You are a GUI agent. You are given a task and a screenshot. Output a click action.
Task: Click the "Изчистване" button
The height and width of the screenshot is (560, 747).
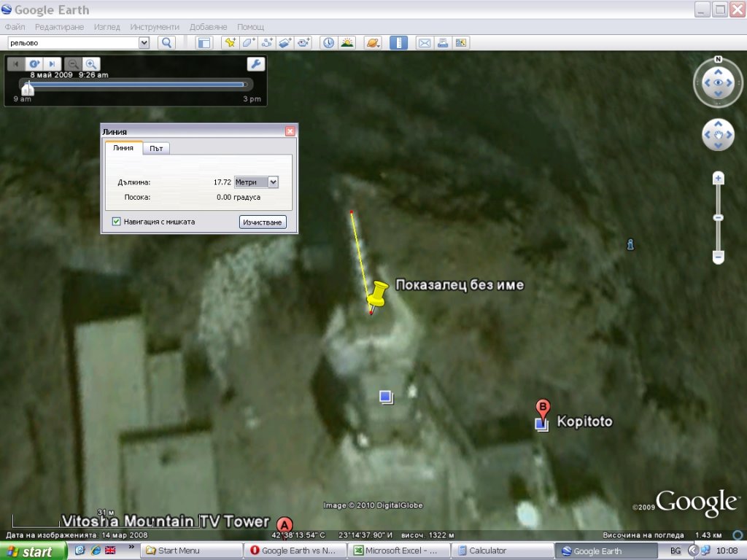(263, 222)
